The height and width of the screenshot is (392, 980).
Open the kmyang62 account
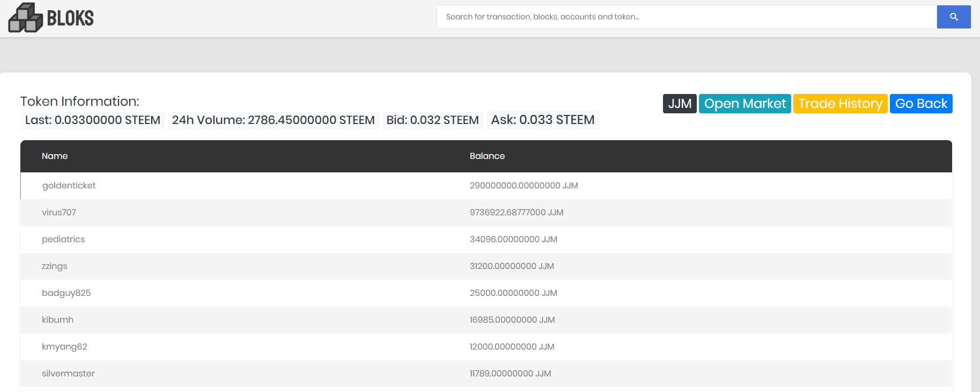point(64,347)
